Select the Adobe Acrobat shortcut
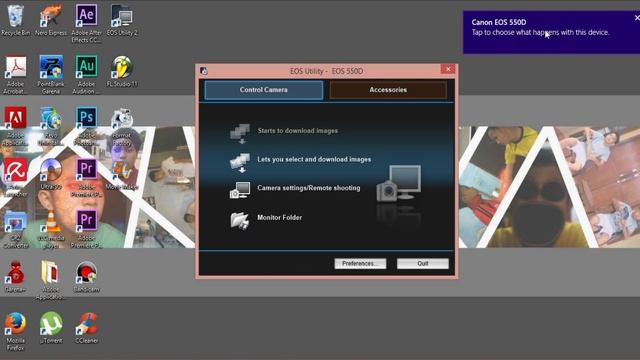The width and height of the screenshot is (640, 360). (x=16, y=75)
